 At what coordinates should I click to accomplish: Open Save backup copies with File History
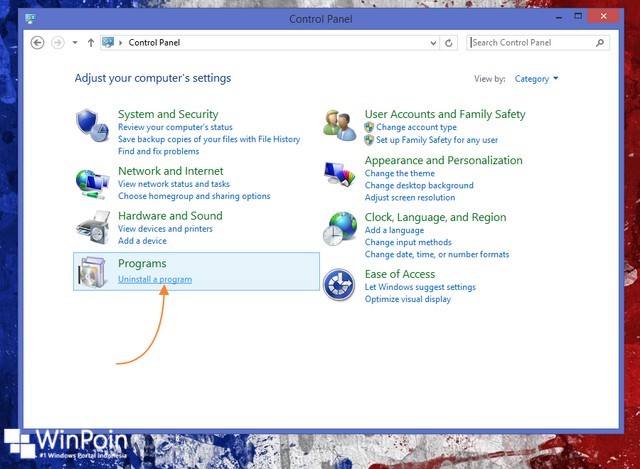(209, 139)
